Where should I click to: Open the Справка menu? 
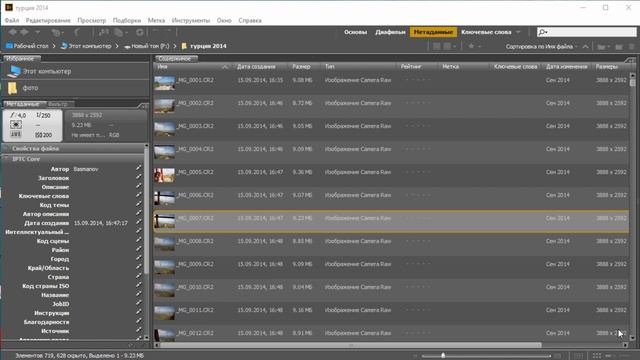(250, 20)
